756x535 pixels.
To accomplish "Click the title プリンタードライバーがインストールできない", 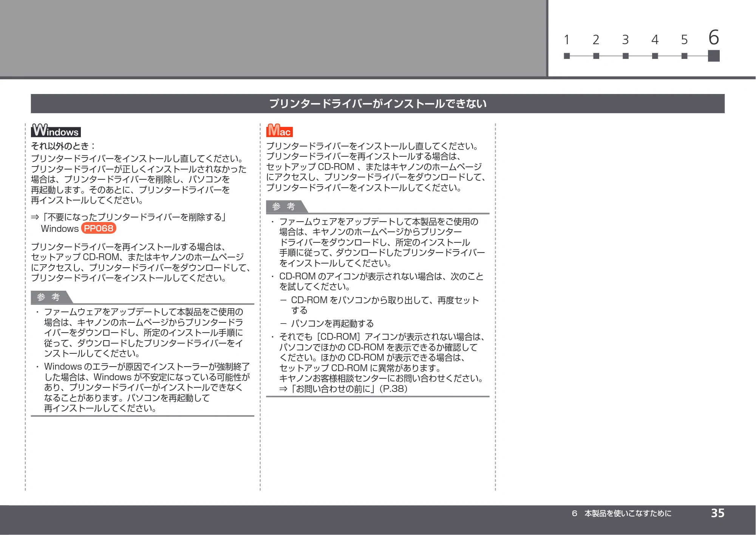I will [378, 103].
